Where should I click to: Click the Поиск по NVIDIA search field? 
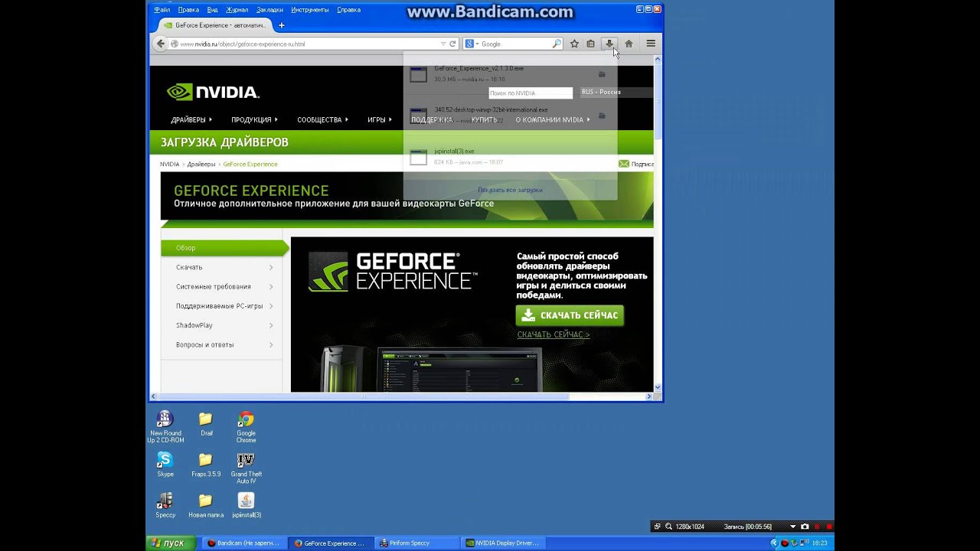pos(531,93)
